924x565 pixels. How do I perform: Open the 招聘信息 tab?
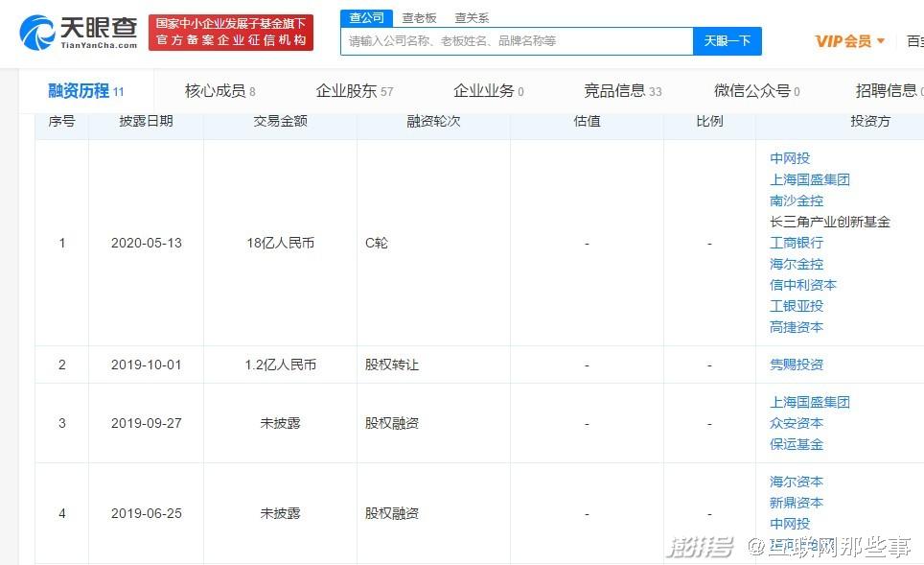pos(889,91)
